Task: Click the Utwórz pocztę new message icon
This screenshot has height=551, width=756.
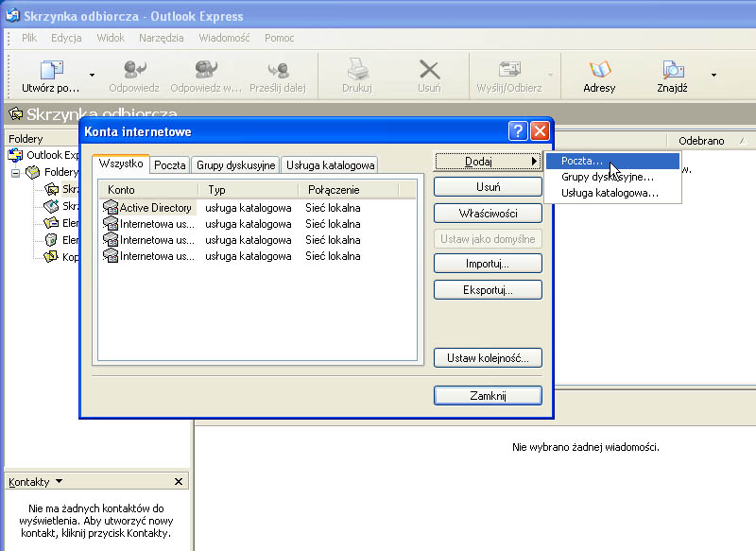Action: 52,70
